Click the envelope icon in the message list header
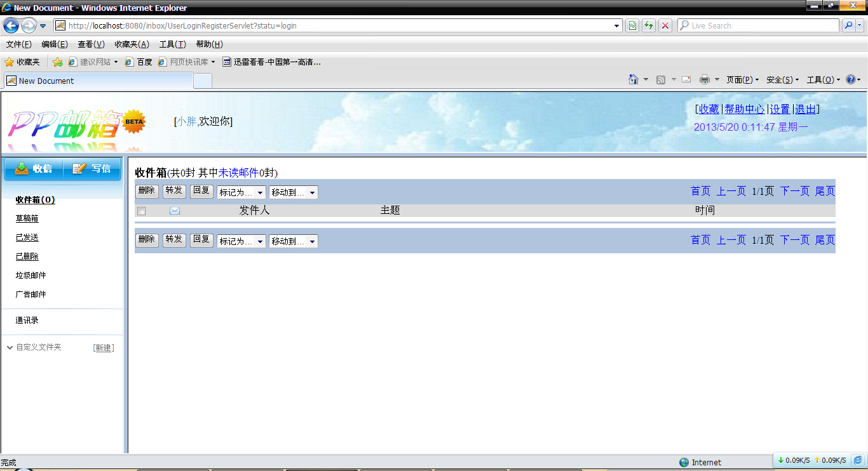Image resolution: width=868 pixels, height=471 pixels. coord(174,210)
